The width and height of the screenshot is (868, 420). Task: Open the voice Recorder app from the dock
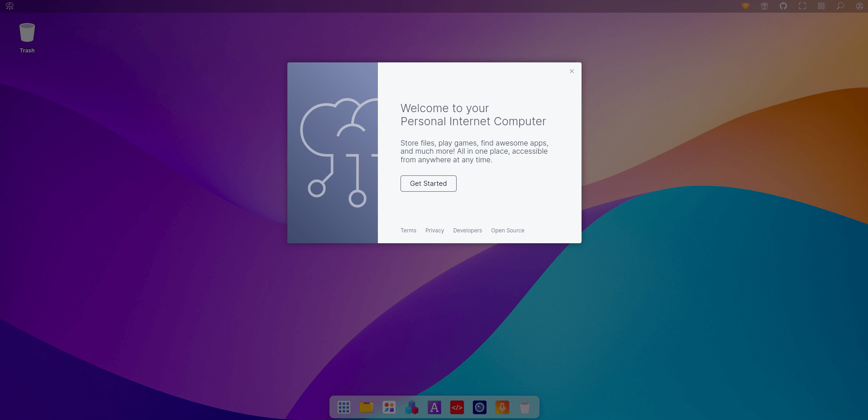[x=502, y=407]
